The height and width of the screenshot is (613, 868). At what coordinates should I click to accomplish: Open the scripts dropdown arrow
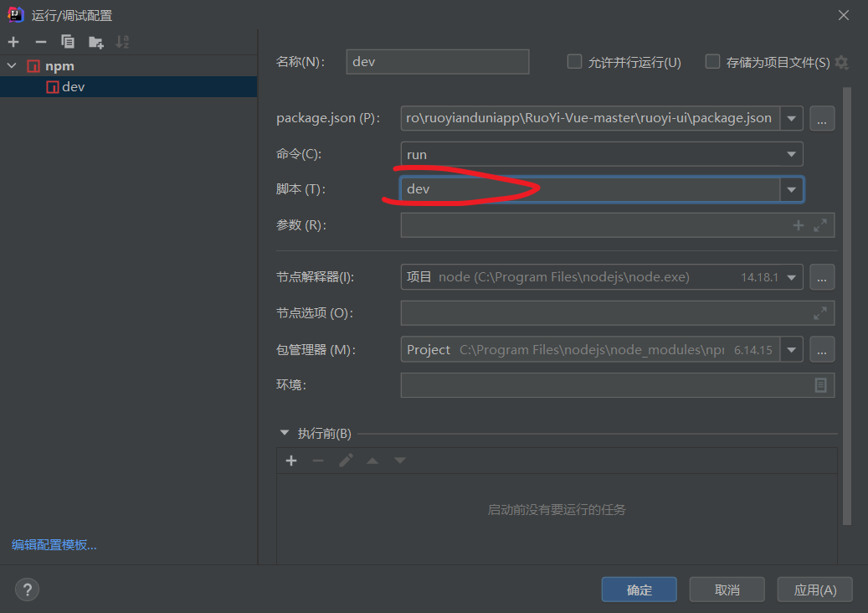(792, 189)
